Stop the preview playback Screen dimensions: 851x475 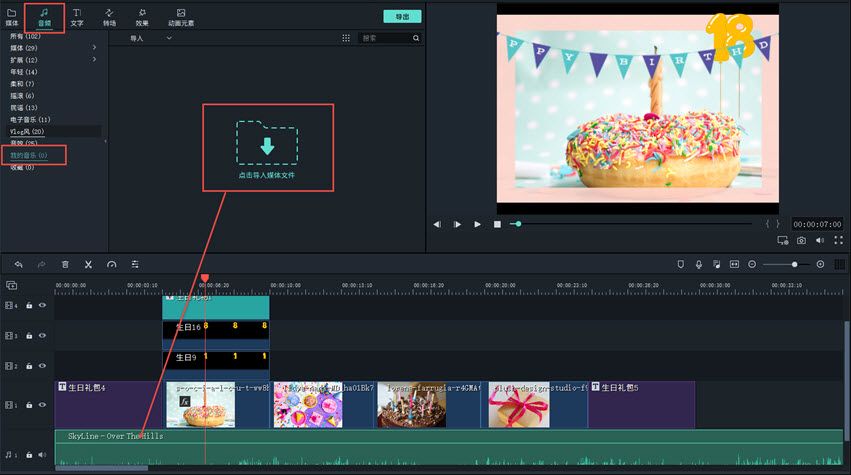(497, 224)
